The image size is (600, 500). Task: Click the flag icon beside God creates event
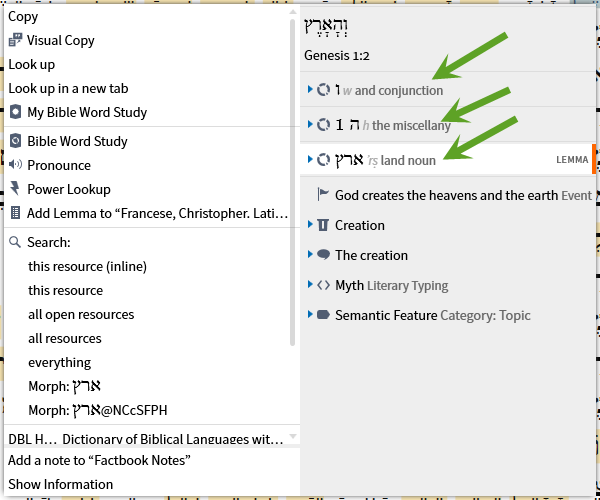323,195
